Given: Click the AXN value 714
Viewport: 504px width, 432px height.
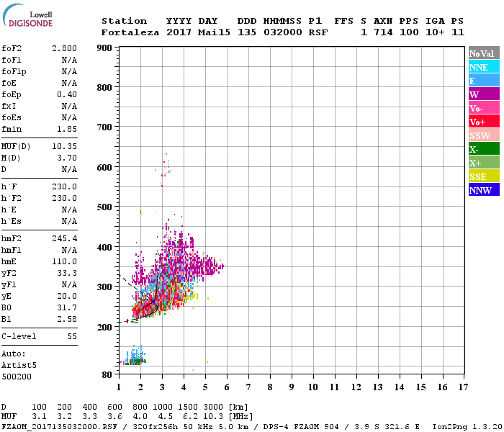Looking at the screenshot, I should pos(383,32).
